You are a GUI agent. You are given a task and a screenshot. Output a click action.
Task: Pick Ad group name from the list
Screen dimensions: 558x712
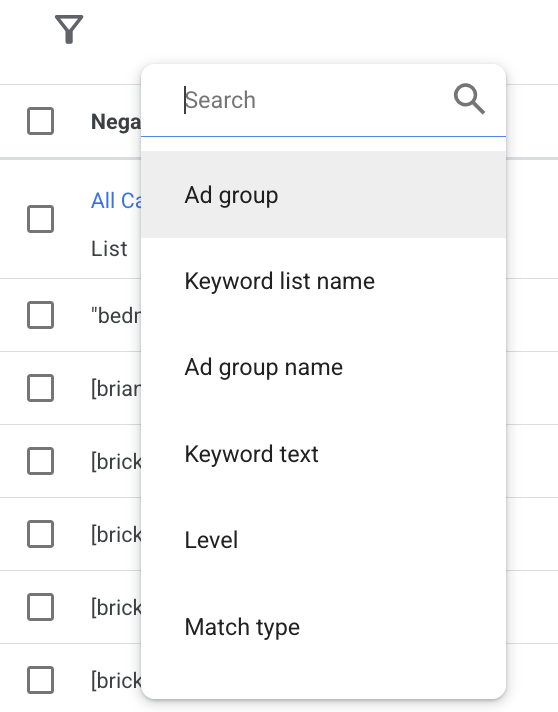pos(323,367)
